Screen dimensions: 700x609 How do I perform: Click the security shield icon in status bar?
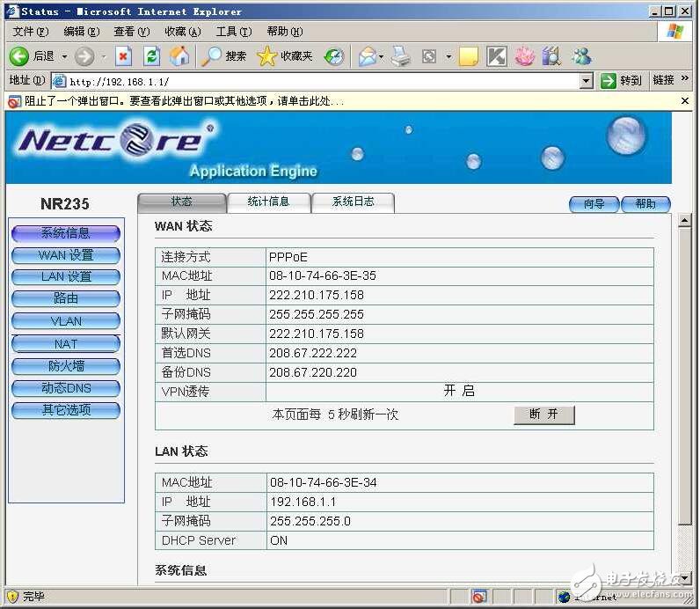point(13,596)
